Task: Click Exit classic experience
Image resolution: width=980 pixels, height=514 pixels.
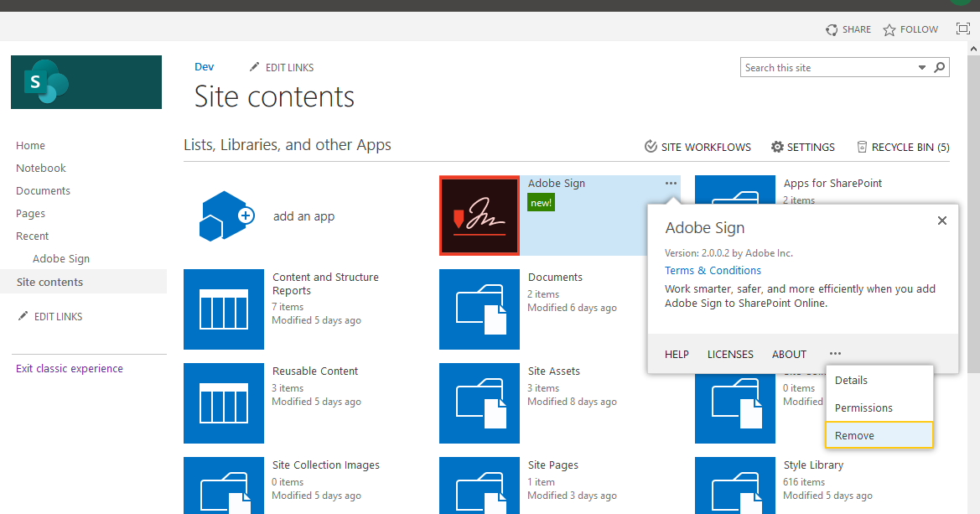Action: tap(69, 368)
